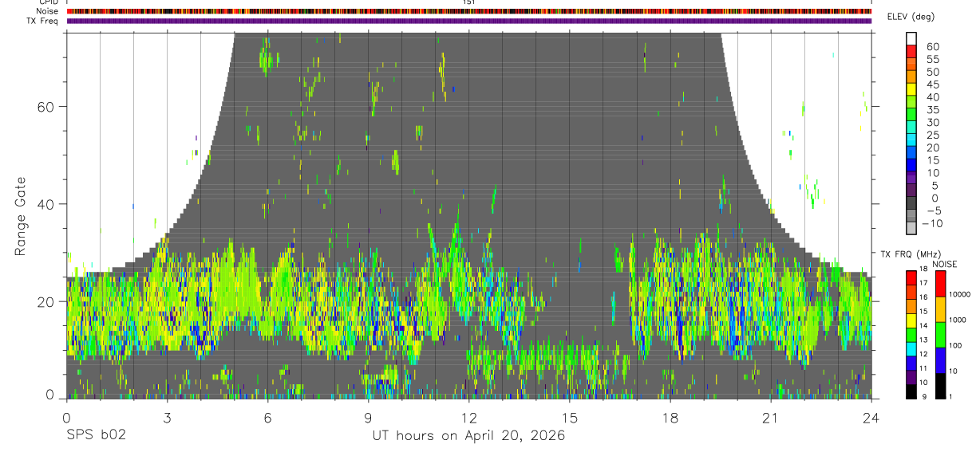Image resolution: width=980 pixels, height=452 pixels.
Task: Click the x-axis tick label '24'
Action: (x=871, y=418)
